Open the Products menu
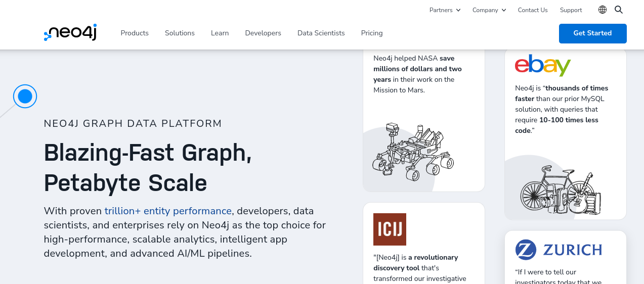 pyautogui.click(x=135, y=33)
